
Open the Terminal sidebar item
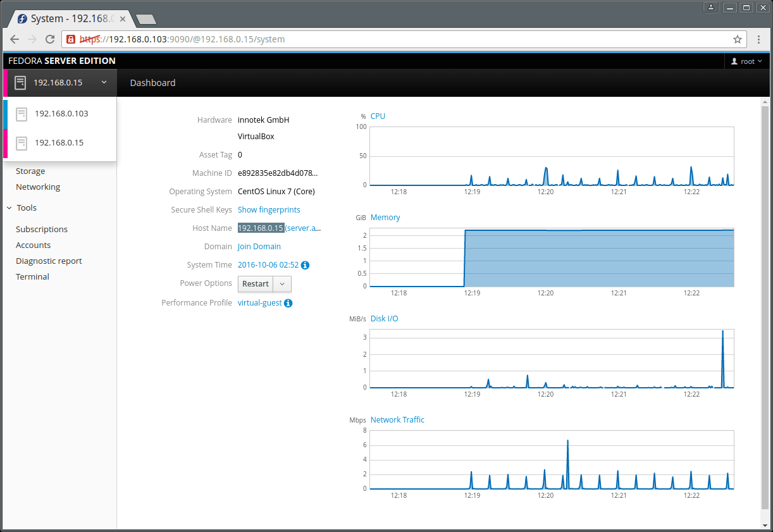pos(32,276)
